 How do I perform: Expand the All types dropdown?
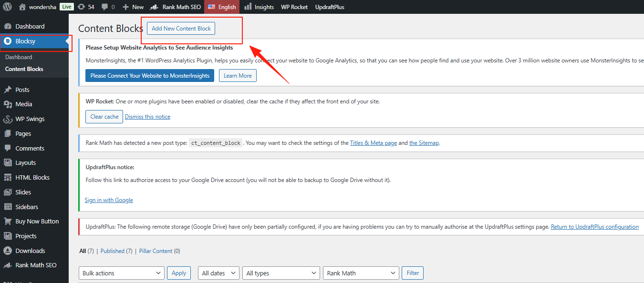point(280,273)
